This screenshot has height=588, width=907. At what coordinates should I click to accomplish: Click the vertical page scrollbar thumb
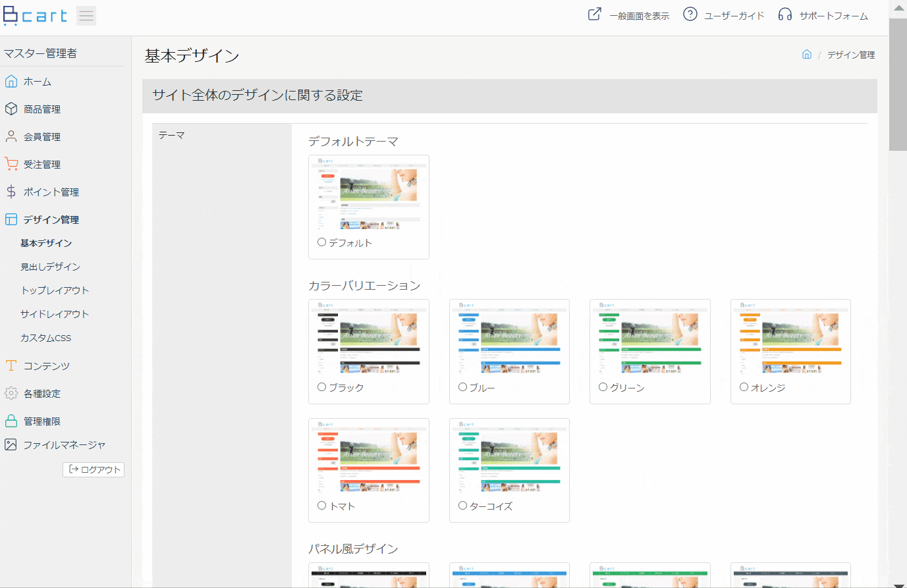point(898,84)
